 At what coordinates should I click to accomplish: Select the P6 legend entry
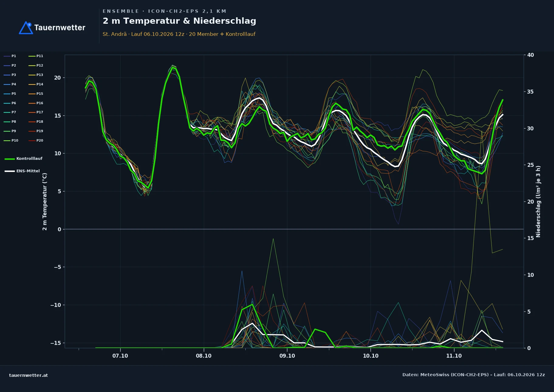[x=10, y=103]
